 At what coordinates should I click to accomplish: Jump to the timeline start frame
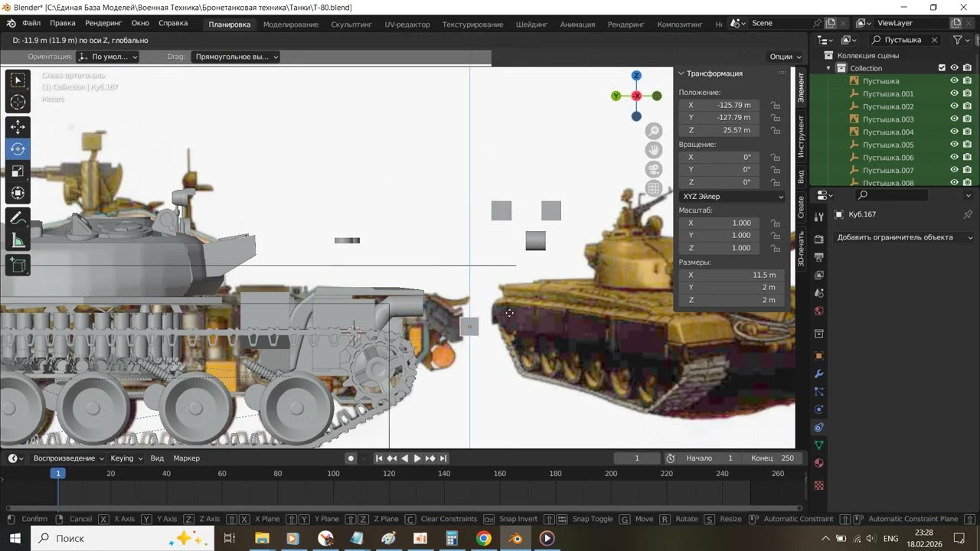(378, 458)
